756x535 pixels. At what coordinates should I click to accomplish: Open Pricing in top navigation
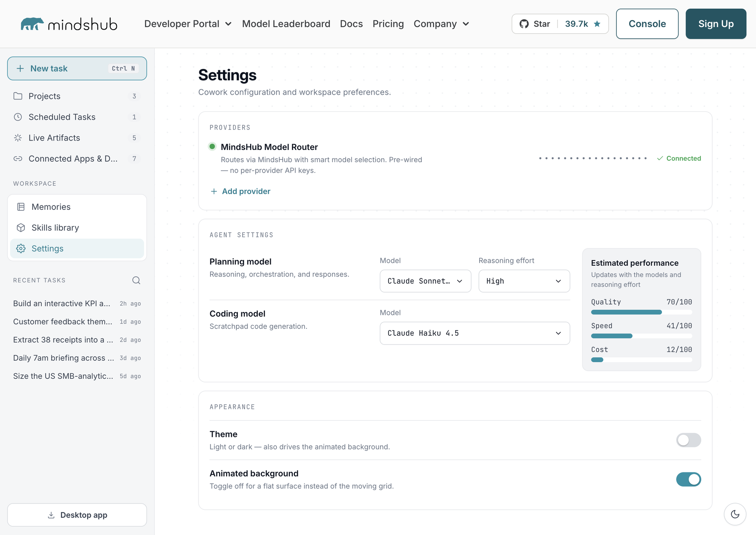pyautogui.click(x=388, y=24)
